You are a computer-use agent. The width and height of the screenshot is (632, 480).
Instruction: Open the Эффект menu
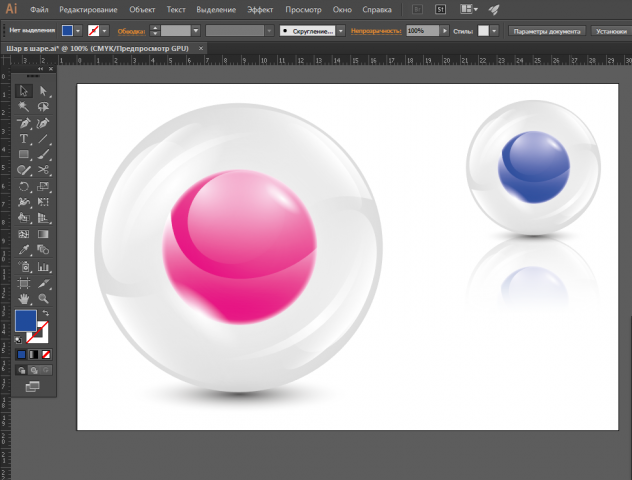[260, 10]
